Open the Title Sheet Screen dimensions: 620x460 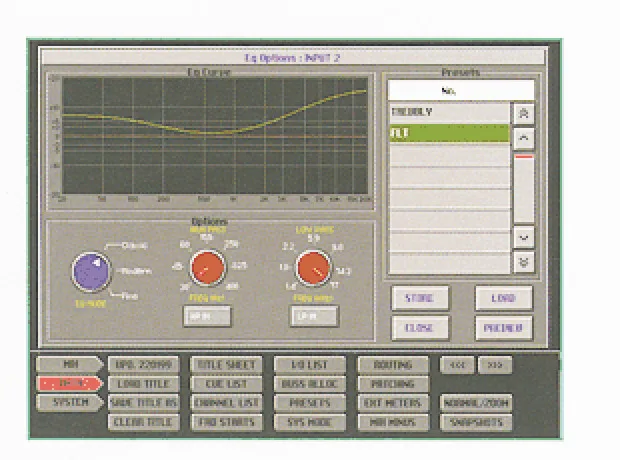pos(227,365)
